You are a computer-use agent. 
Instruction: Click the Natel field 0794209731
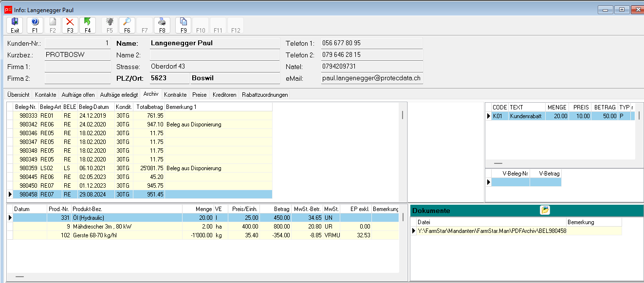coord(372,67)
